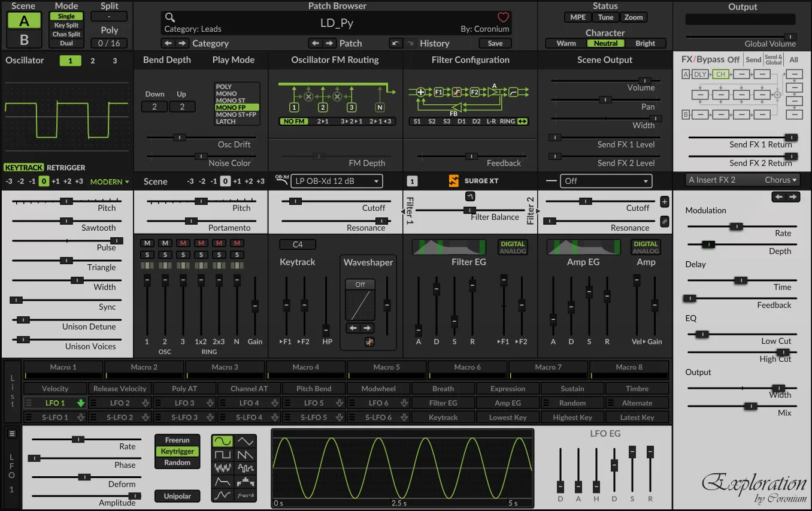The height and width of the screenshot is (511, 812).
Task: Favorite the patch with the heart icon
Action: pos(503,17)
